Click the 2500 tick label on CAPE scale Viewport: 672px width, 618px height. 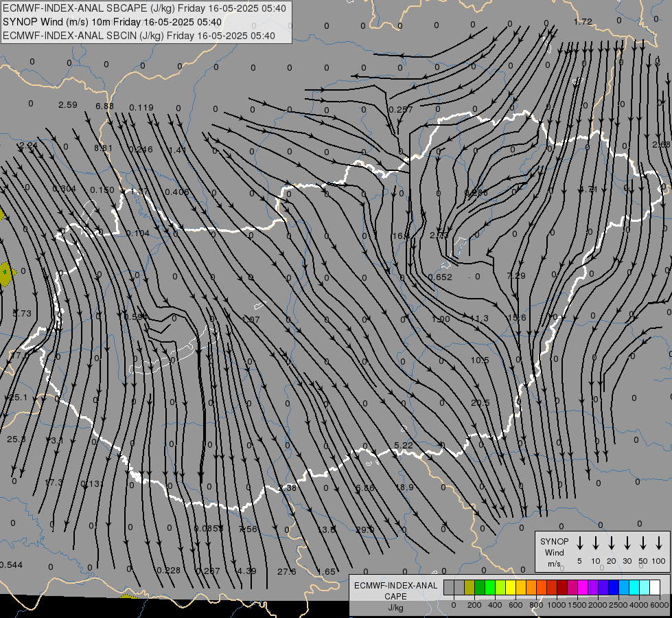click(x=618, y=605)
